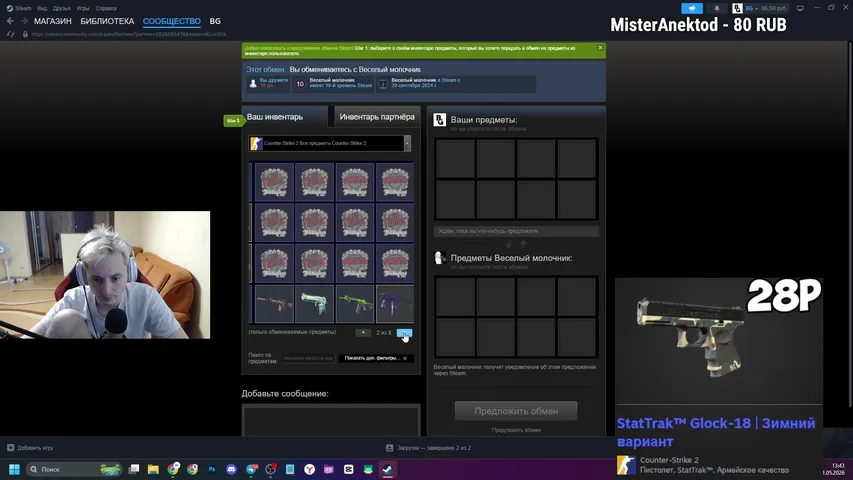The image size is (853, 480).
Task: Select the last sticker in the top row
Action: pyautogui.click(x=395, y=182)
